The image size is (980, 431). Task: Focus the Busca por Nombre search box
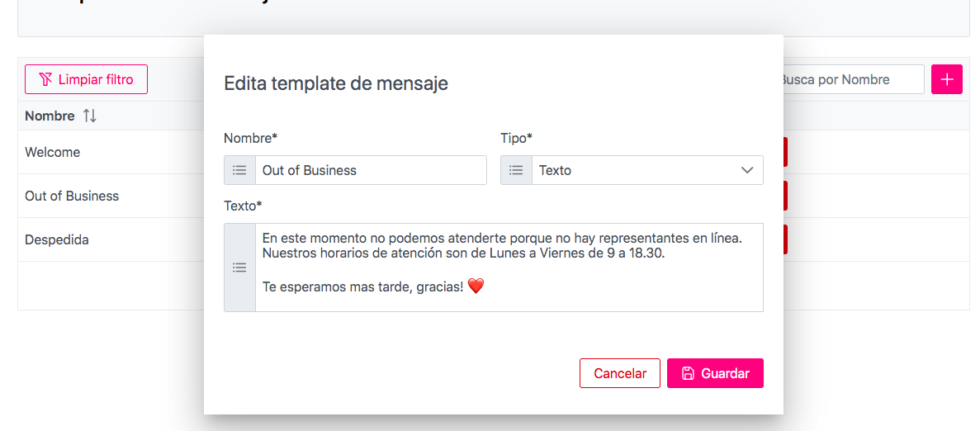point(852,79)
